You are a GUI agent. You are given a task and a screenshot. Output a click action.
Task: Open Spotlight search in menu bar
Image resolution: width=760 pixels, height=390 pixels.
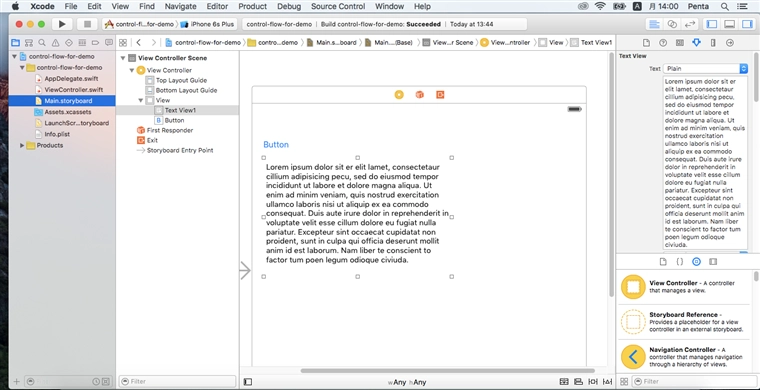(x=724, y=6)
